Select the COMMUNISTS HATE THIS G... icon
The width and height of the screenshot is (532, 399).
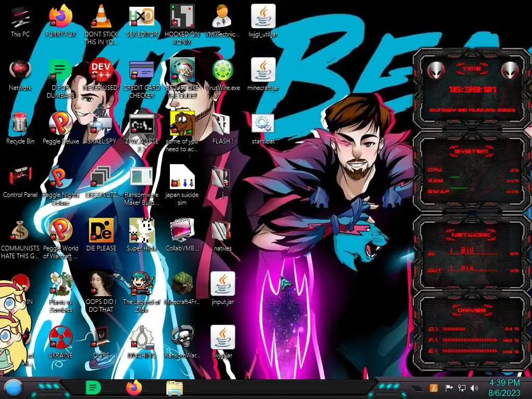pos(20,240)
